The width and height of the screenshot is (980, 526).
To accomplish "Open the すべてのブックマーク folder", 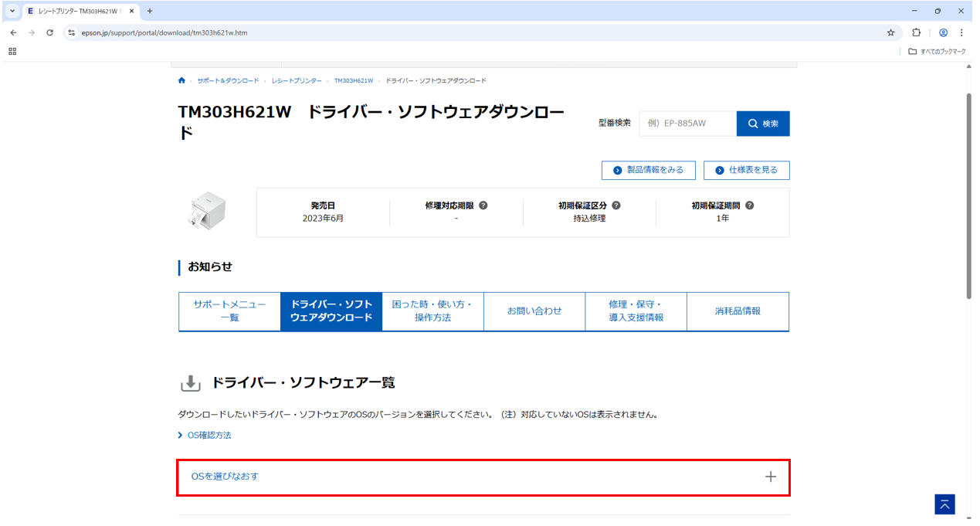I will (x=937, y=51).
